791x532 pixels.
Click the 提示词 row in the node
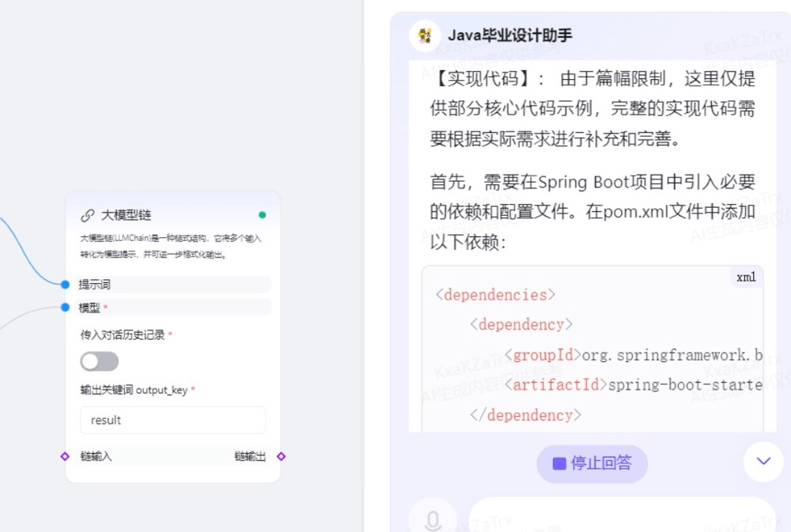(x=172, y=285)
